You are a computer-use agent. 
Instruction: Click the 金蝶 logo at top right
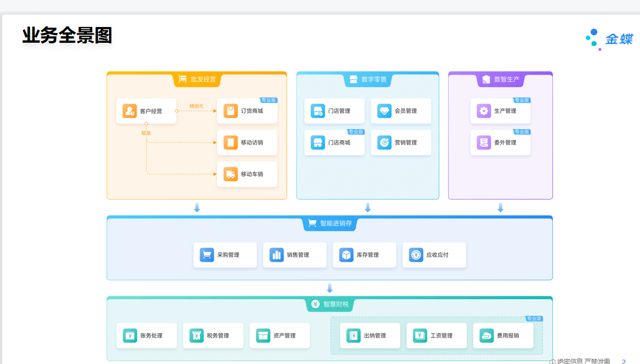coord(610,39)
